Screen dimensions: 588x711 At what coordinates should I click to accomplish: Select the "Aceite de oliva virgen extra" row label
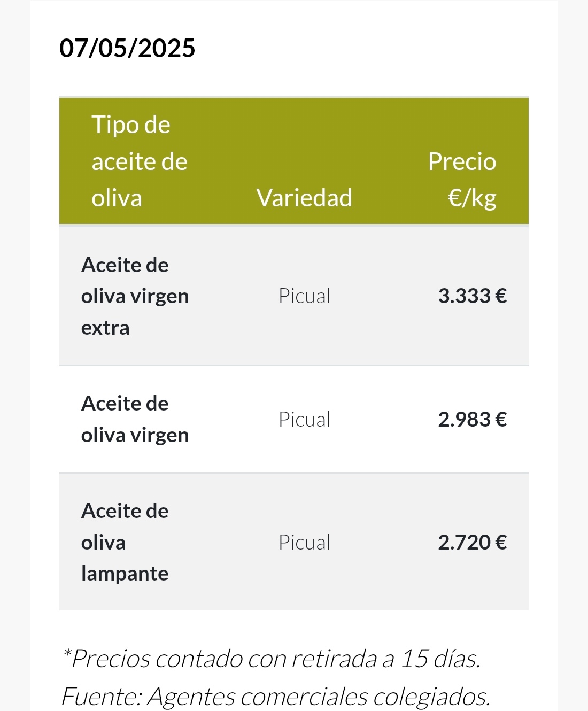(x=135, y=296)
